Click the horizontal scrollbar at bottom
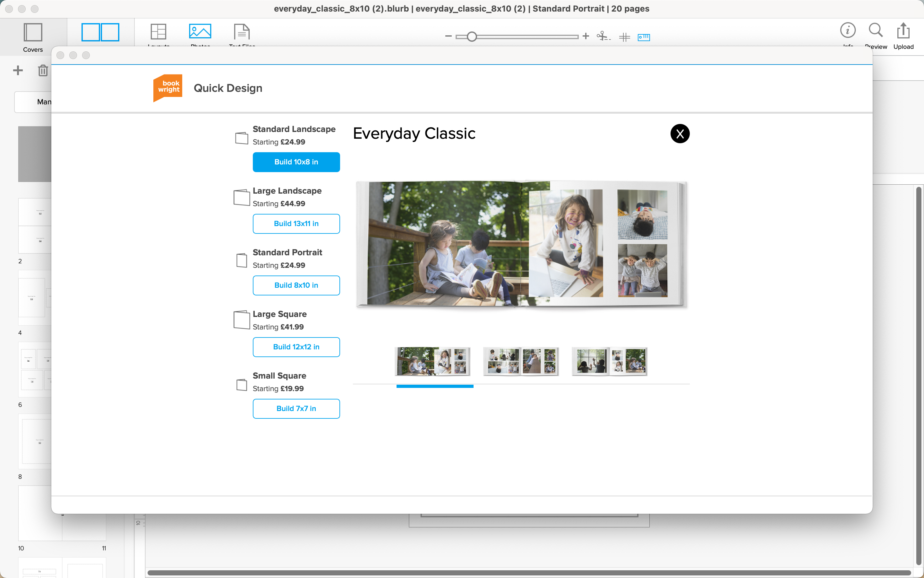924x578 pixels. point(529,573)
